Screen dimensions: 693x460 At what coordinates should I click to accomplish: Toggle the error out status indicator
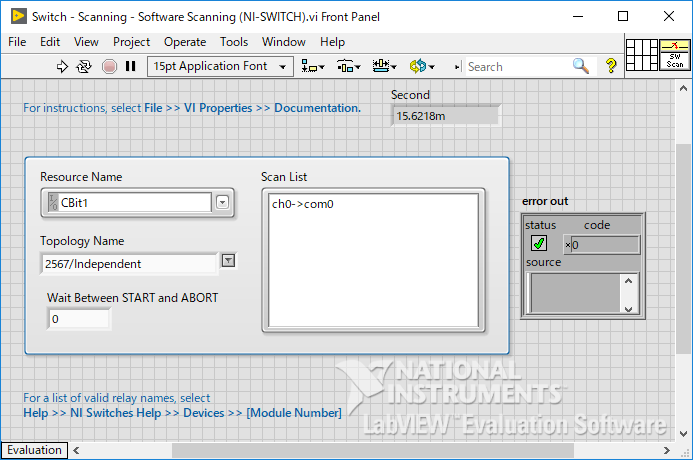tap(539, 243)
